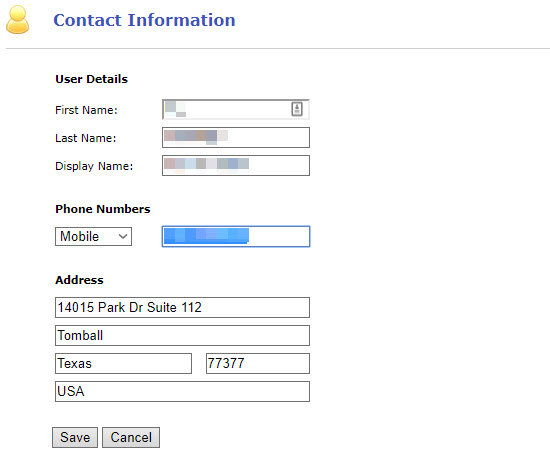Open the Mobile phone type dropdown
The width and height of the screenshot is (550, 460).
(93, 236)
